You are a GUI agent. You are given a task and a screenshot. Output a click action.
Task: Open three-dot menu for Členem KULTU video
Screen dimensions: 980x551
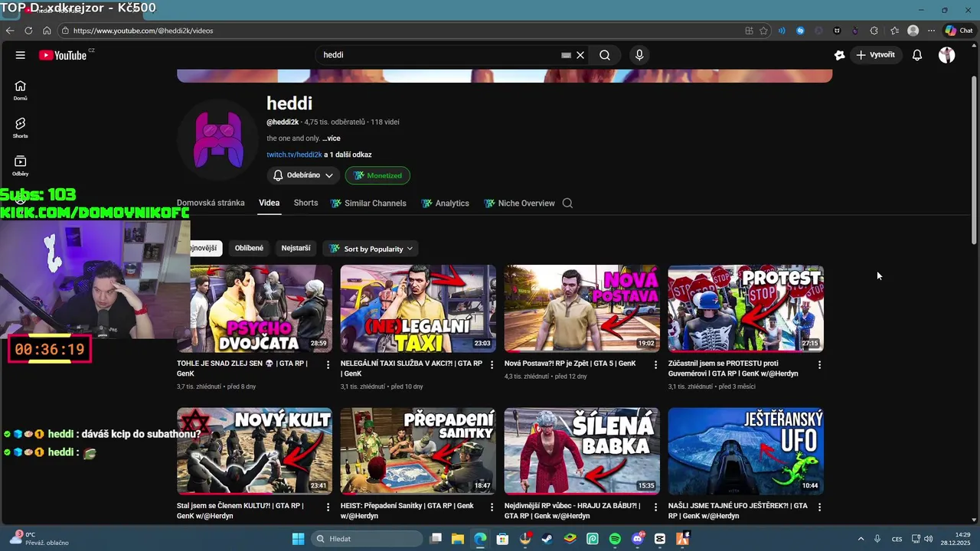(328, 507)
